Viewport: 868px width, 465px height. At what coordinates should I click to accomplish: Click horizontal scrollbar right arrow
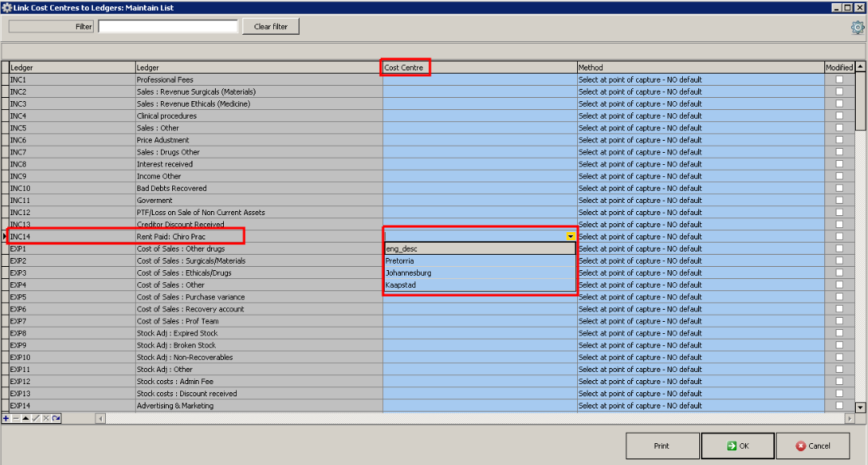tap(849, 418)
